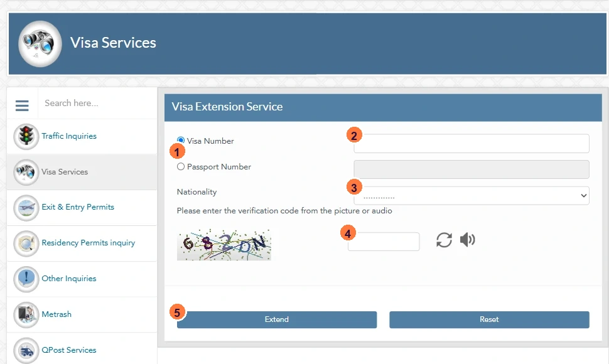Viewport: 609px width, 364px height.
Task: Click the Visa Services page title
Action: click(113, 43)
